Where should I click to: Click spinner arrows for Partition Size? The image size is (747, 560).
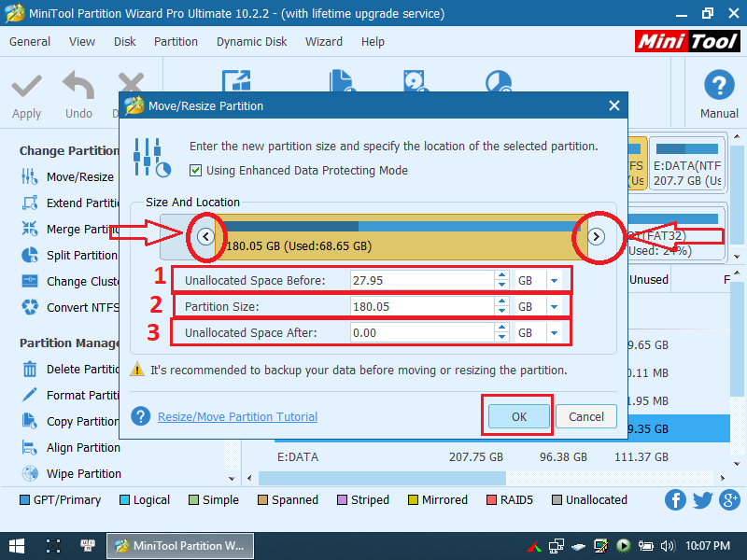(501, 307)
